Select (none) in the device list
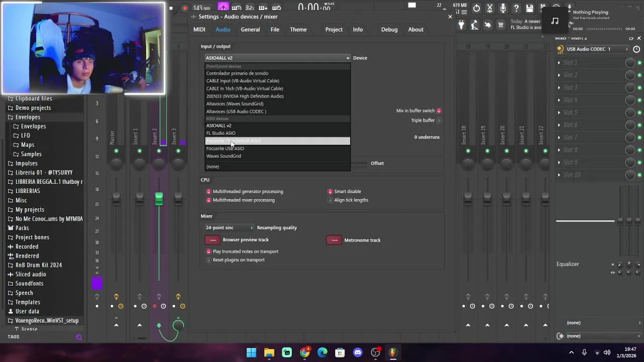This screenshot has height=362, width=644. (x=277, y=167)
